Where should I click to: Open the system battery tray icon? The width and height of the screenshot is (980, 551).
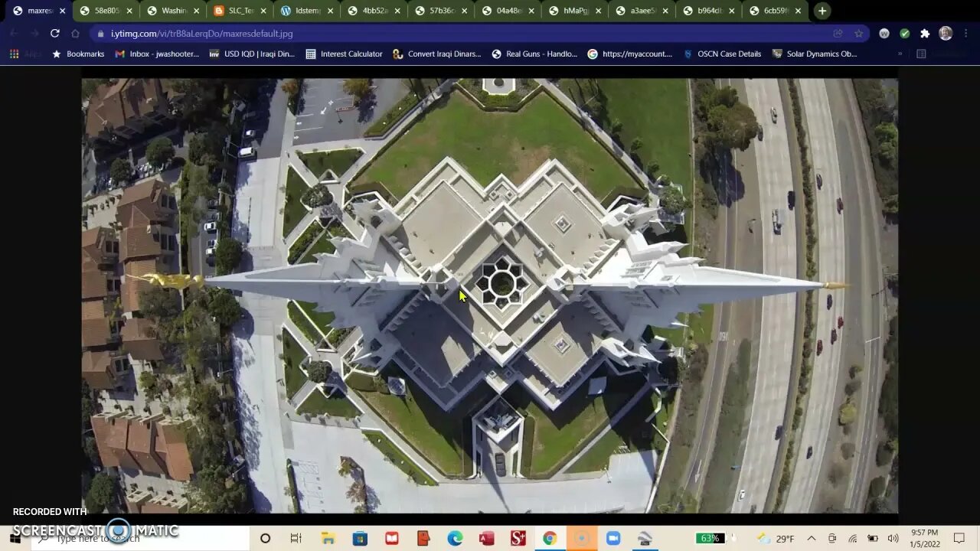pyautogui.click(x=873, y=539)
